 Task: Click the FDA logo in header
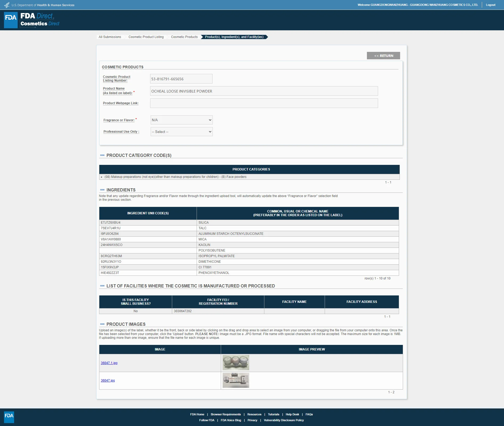click(11, 20)
